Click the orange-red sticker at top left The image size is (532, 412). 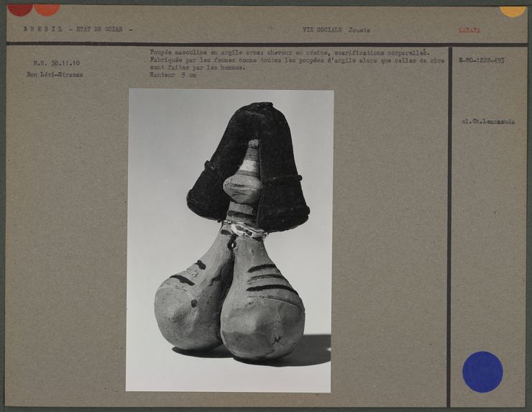pos(47,9)
